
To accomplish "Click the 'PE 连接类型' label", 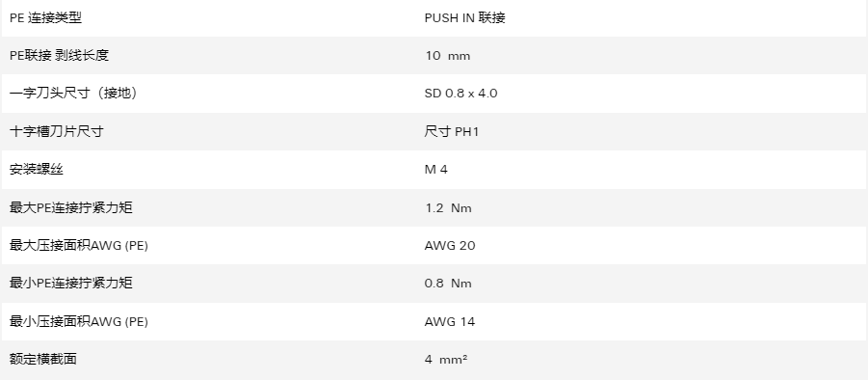I will tap(45, 17).
